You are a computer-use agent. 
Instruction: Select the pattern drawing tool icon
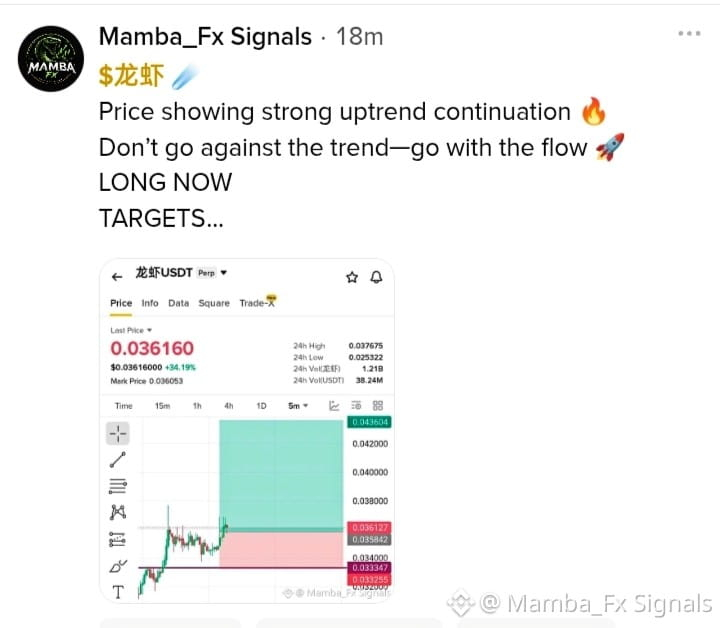(118, 512)
